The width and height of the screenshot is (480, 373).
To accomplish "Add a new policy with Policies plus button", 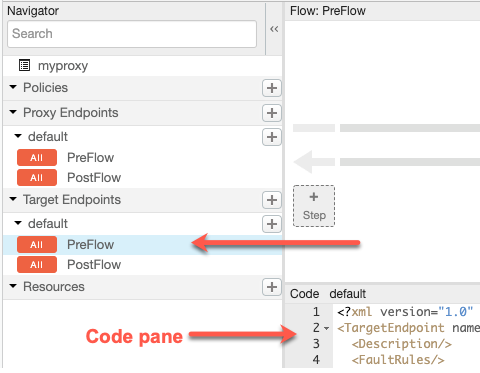I will (272, 88).
